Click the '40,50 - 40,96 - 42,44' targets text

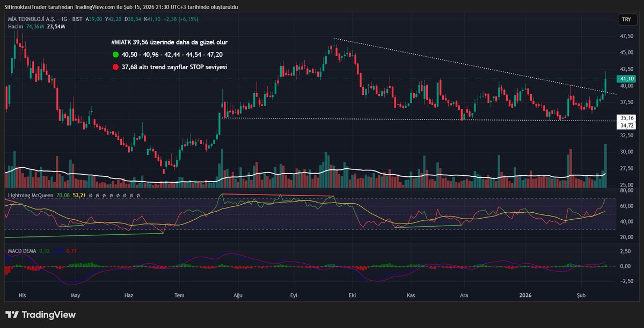pos(172,54)
